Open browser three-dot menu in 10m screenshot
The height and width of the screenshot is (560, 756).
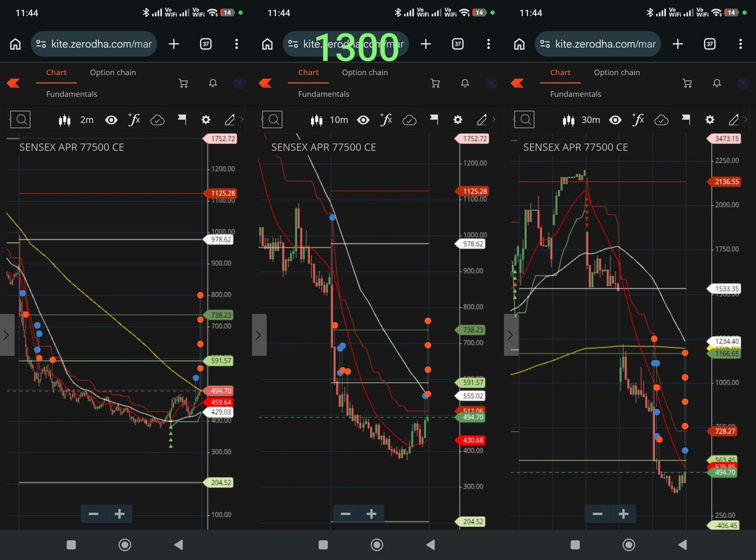coord(489,44)
